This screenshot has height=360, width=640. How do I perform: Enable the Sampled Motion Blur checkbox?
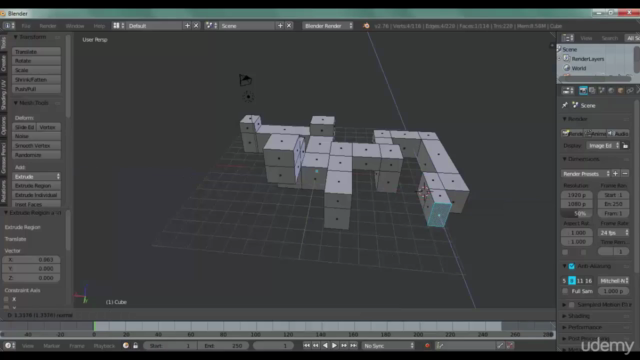[x=572, y=305]
